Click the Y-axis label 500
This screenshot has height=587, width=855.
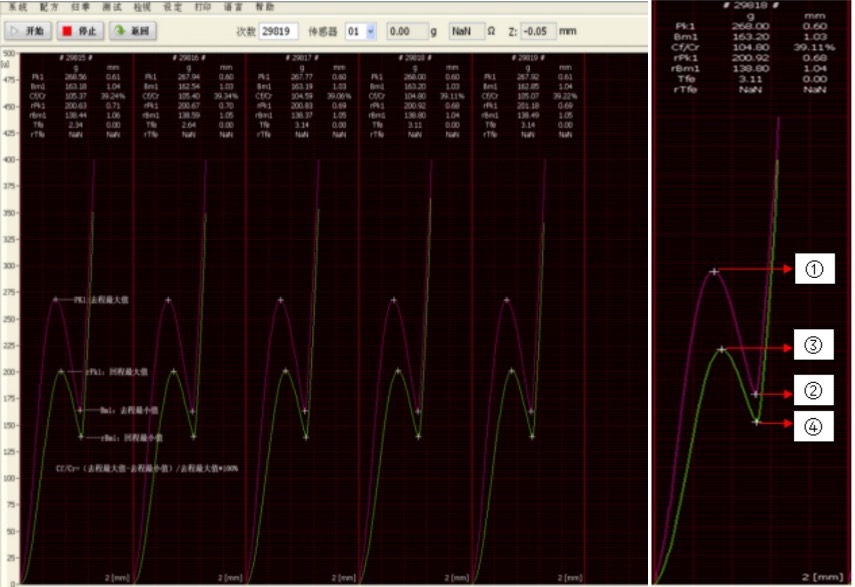[x=8, y=53]
